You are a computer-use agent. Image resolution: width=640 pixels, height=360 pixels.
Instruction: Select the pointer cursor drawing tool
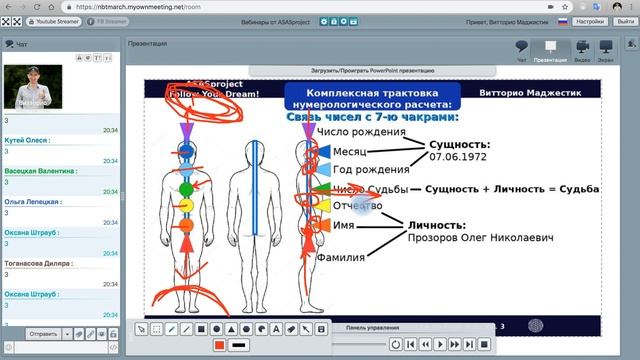tap(141, 329)
